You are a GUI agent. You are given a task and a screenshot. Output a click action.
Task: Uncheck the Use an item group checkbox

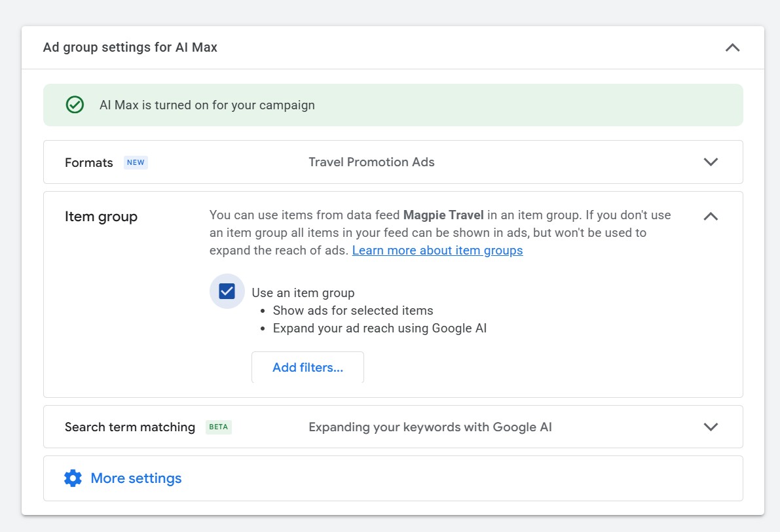pyautogui.click(x=227, y=291)
